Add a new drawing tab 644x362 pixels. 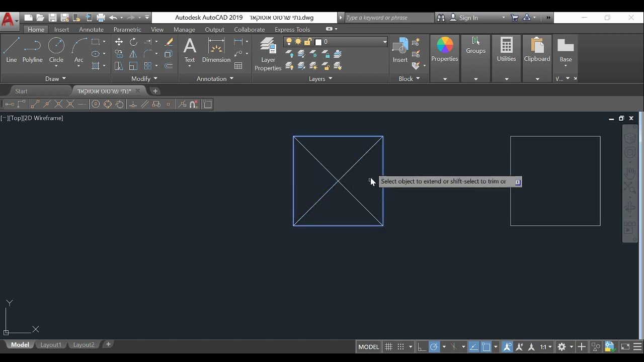(x=155, y=91)
